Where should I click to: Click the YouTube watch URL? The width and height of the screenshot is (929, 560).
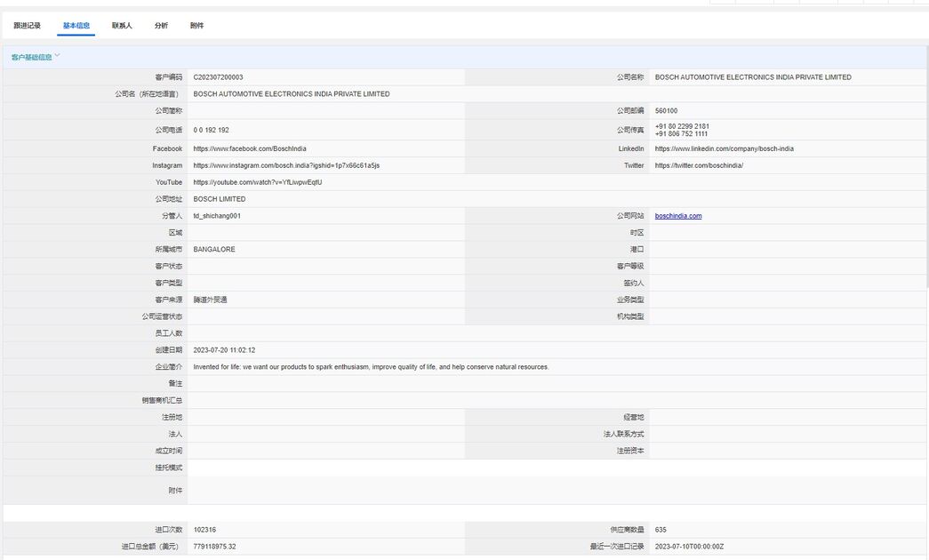coord(258,182)
